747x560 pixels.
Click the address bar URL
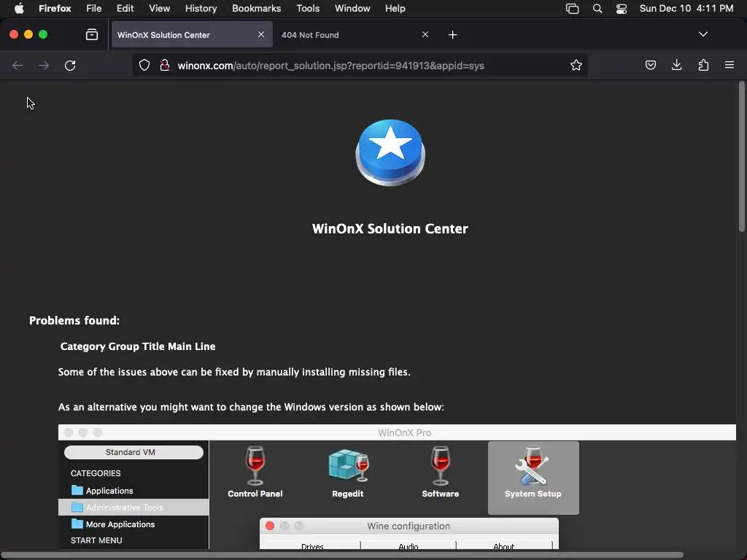pos(330,66)
